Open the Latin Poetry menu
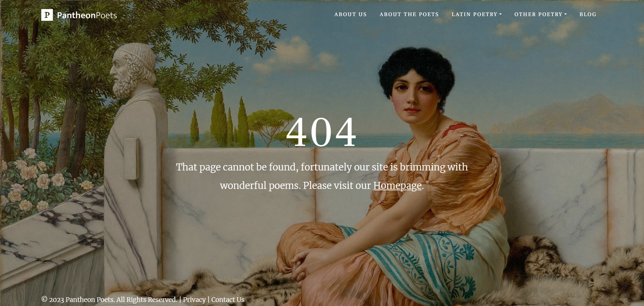This screenshot has height=306, width=644. 474,14
